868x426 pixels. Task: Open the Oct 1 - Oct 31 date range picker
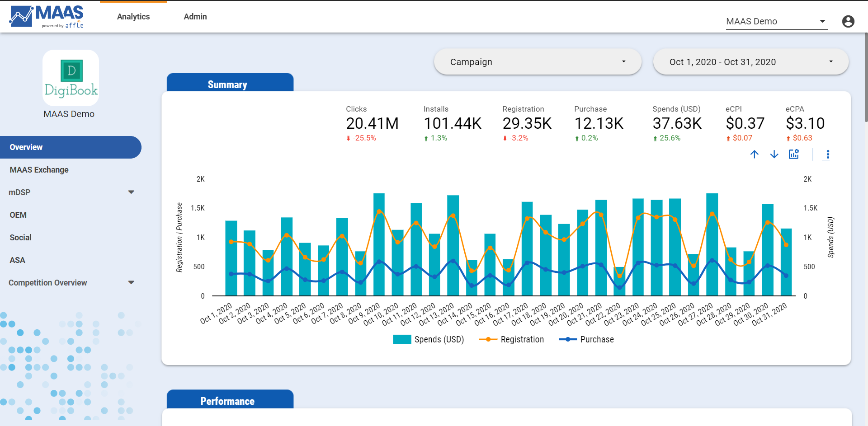point(750,61)
